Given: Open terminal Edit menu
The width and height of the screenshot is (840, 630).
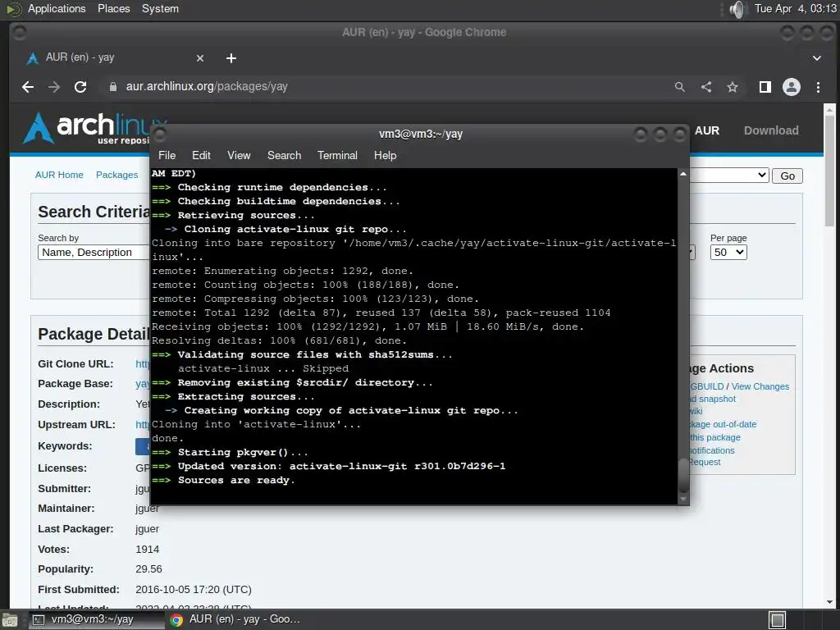Looking at the screenshot, I should (201, 155).
